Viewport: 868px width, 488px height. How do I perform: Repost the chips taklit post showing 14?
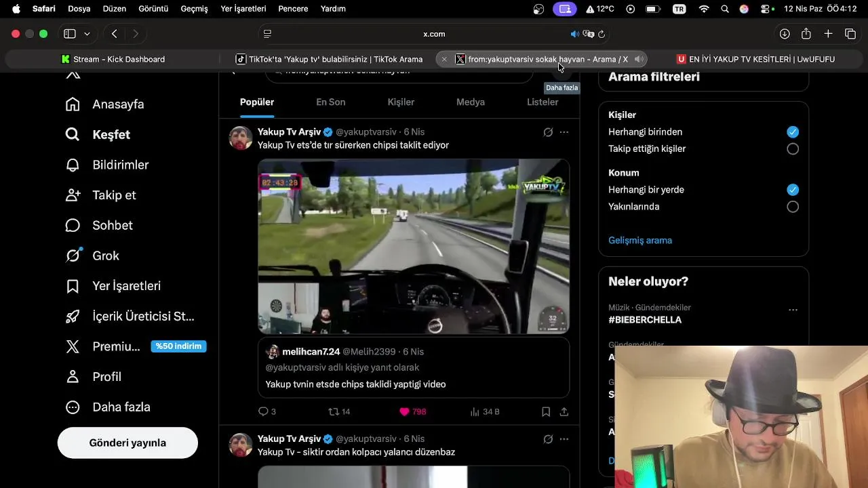coord(339,411)
